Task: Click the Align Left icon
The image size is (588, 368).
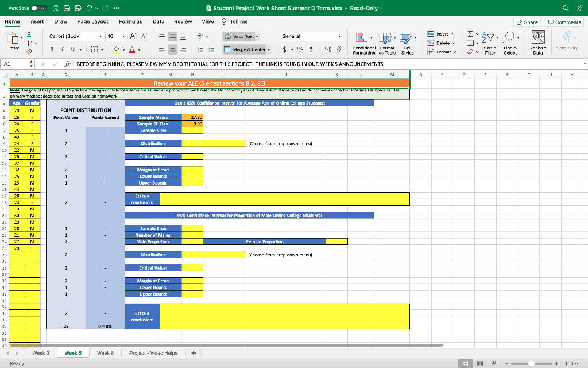Action: pos(161,49)
